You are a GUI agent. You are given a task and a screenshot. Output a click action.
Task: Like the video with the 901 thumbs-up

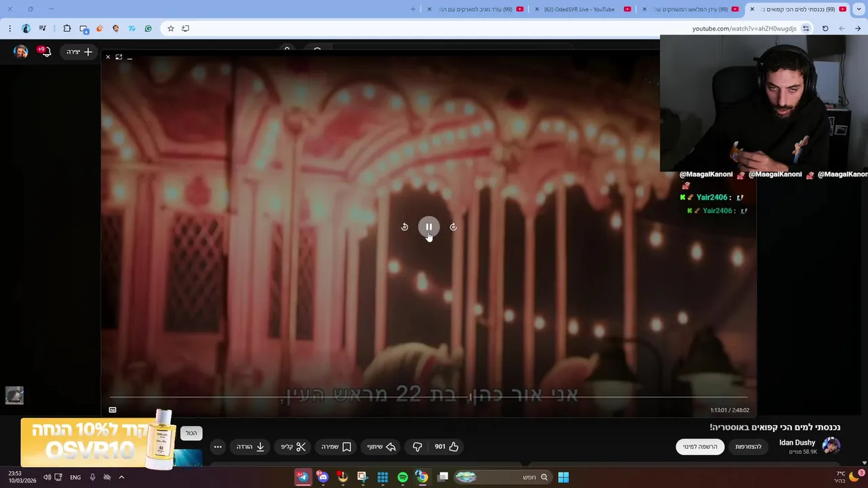(x=447, y=447)
